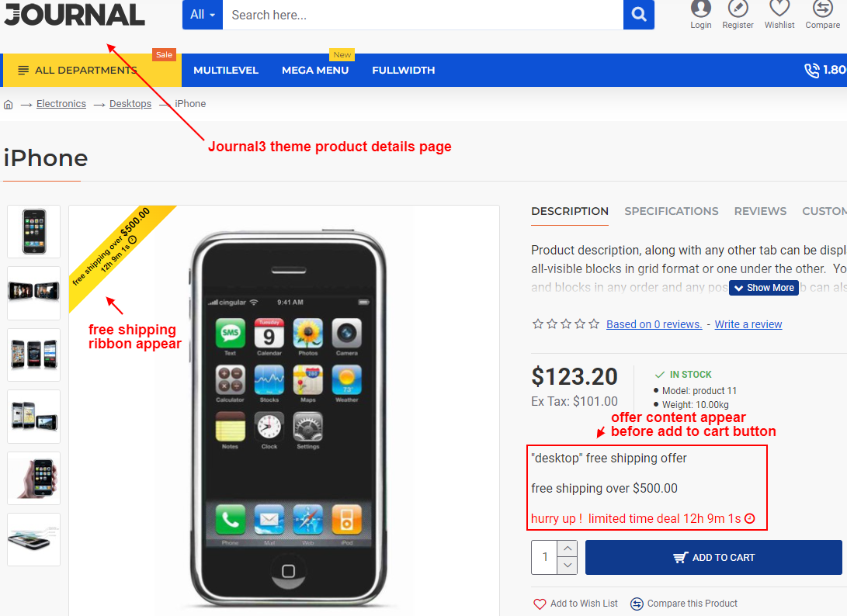
Task: Open the Mega Menu item
Action: tap(315, 70)
